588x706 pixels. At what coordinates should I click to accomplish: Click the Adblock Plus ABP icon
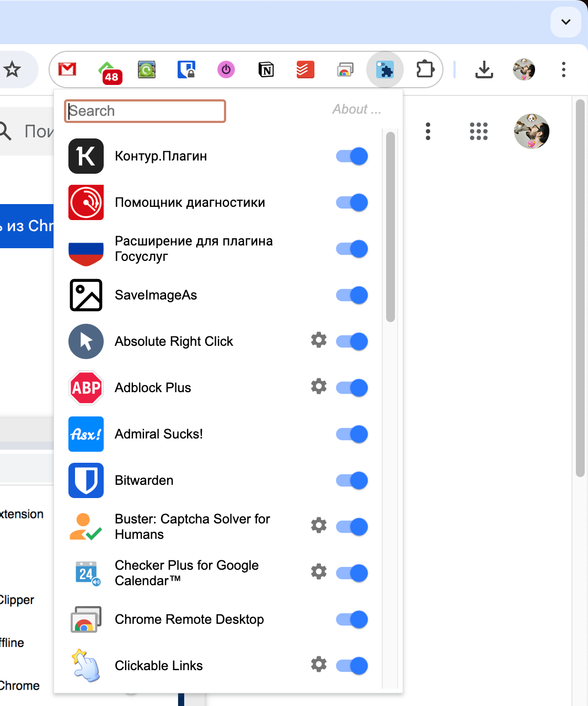[x=86, y=388]
